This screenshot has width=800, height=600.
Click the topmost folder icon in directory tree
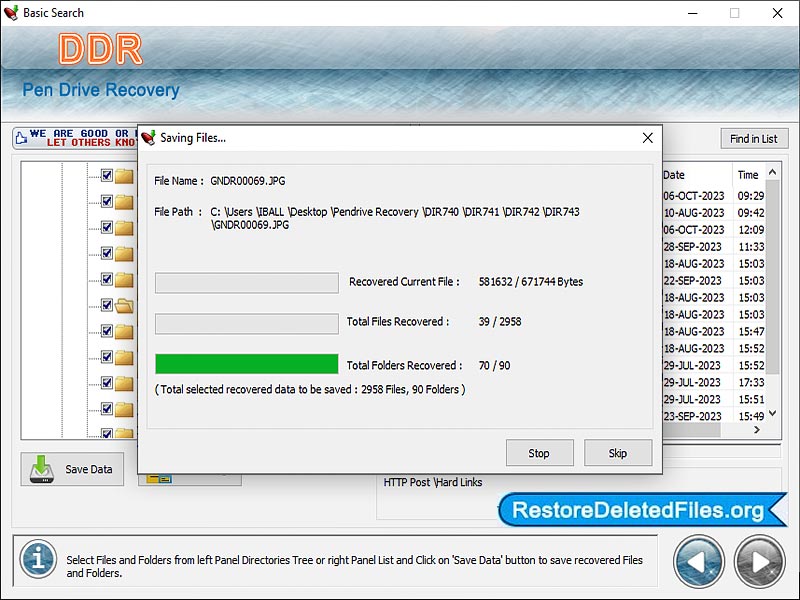[x=122, y=176]
